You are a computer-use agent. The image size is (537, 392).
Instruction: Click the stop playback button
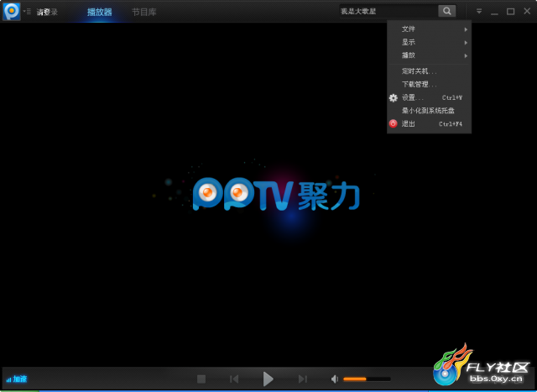click(x=201, y=379)
